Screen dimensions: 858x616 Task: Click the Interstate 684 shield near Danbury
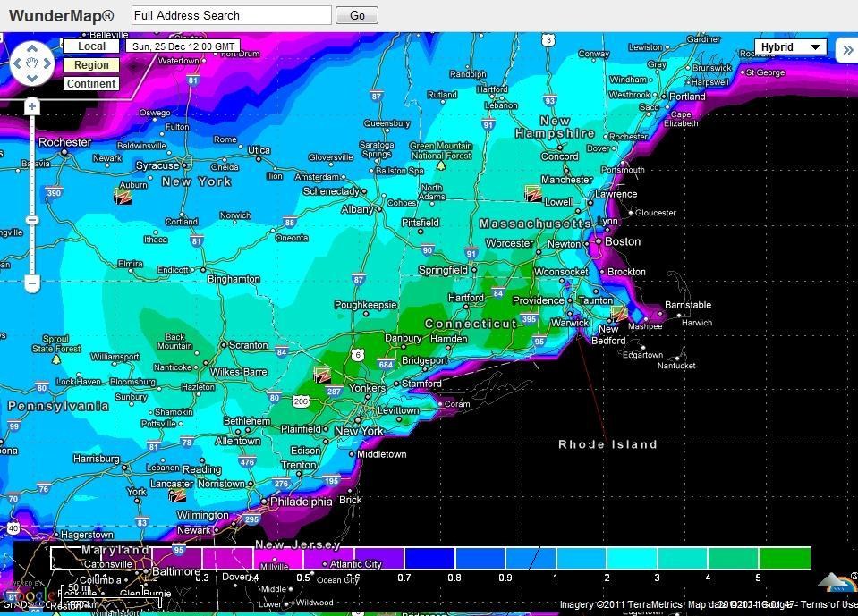[x=386, y=364]
